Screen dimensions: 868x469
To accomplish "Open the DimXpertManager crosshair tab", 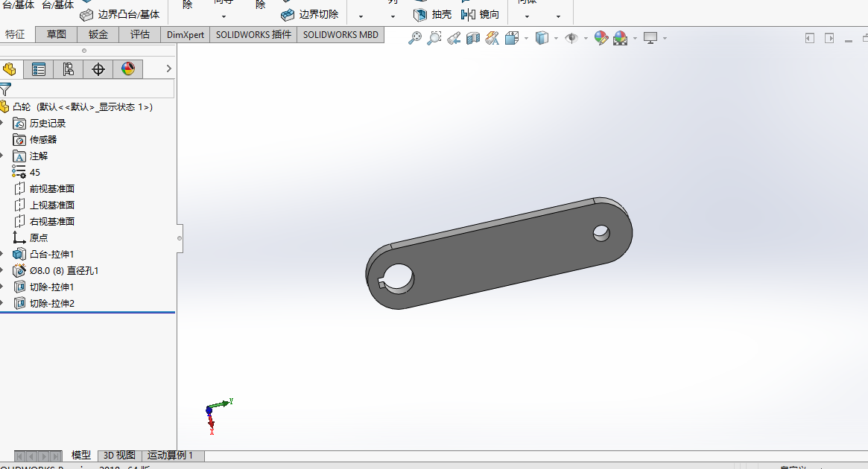I will click(x=98, y=69).
